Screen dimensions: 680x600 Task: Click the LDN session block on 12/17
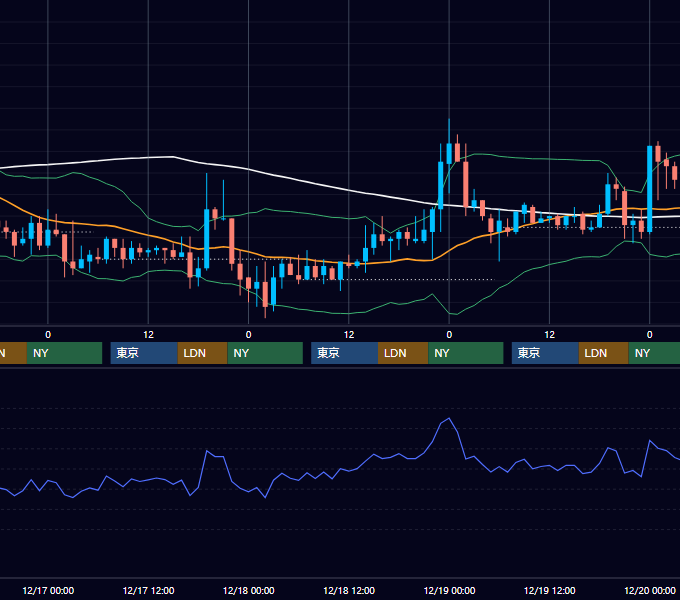click(203, 353)
